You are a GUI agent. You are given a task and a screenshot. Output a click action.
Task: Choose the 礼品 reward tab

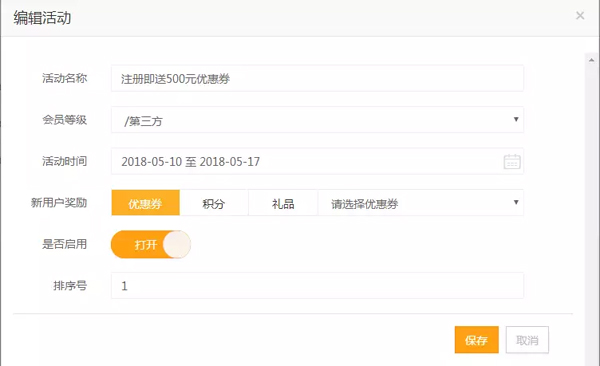point(283,203)
